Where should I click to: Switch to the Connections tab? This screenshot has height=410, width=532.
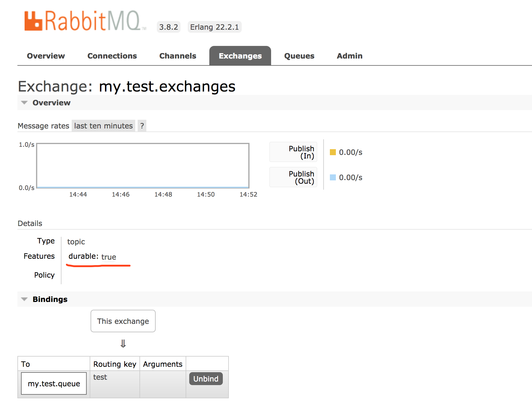[112, 56]
